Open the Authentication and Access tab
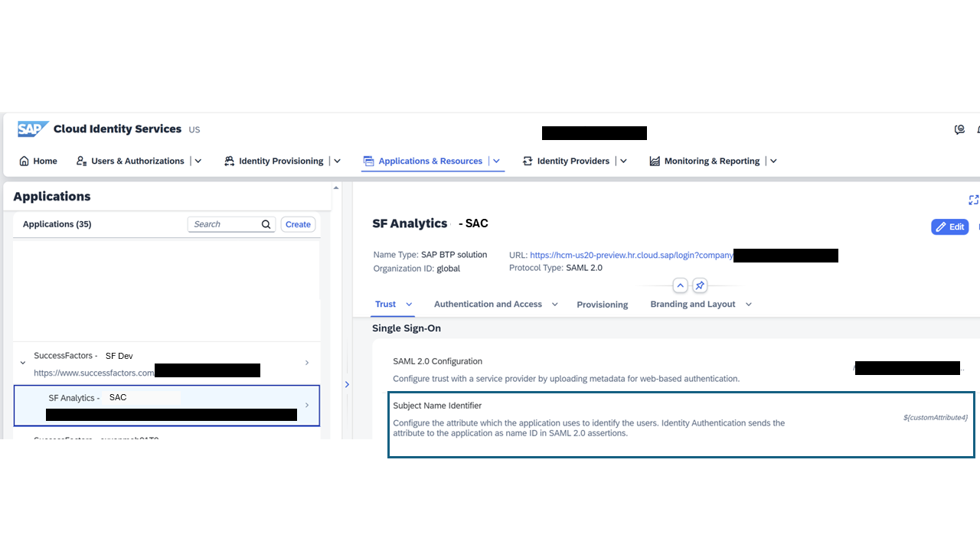 coord(487,304)
